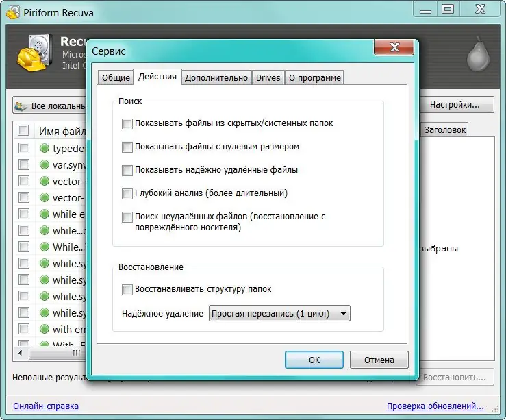Open the О программе tab

[315, 78]
